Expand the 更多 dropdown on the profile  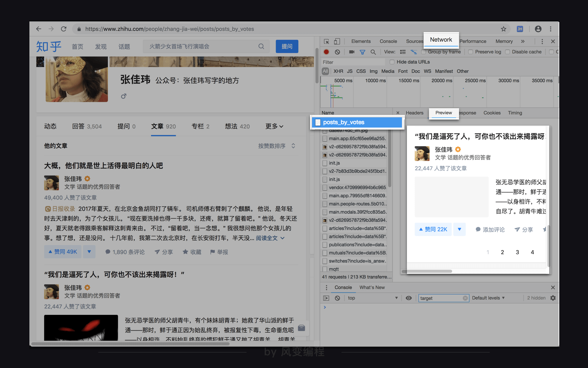pyautogui.click(x=274, y=126)
